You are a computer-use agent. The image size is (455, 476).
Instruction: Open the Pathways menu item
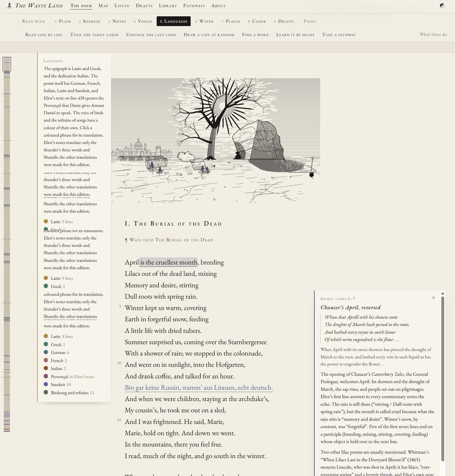coord(194,6)
